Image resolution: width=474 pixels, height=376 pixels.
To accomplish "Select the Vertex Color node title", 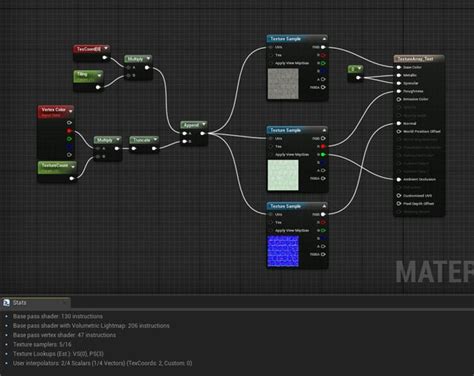I will 53,110.
